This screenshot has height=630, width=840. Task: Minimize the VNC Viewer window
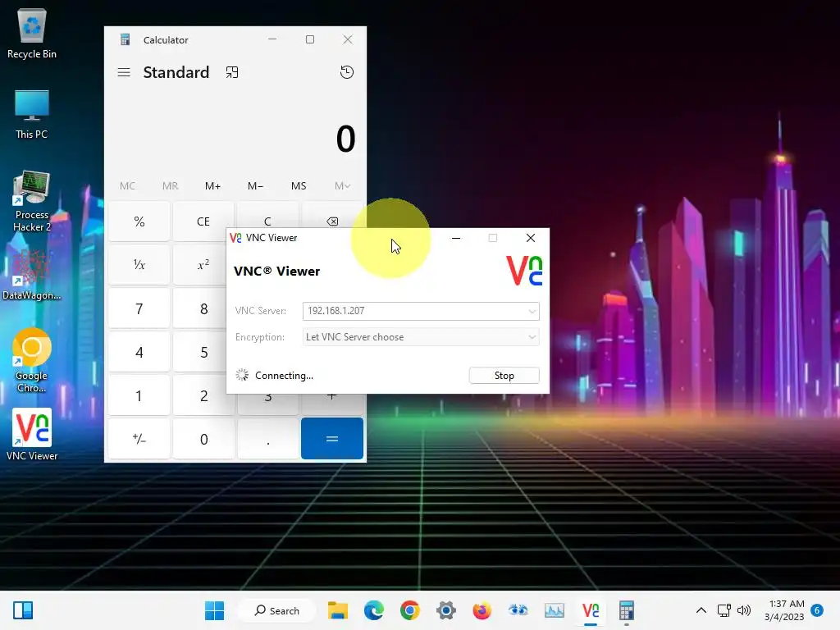click(x=456, y=238)
